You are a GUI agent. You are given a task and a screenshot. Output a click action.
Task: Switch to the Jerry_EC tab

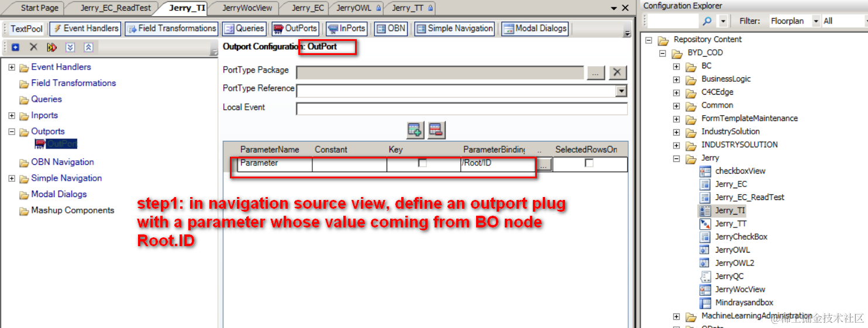[308, 8]
